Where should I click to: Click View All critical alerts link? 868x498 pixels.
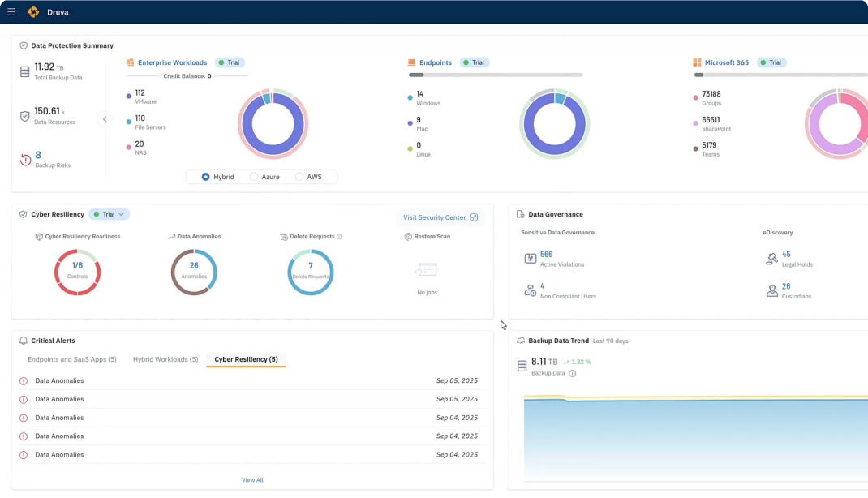pyautogui.click(x=252, y=480)
